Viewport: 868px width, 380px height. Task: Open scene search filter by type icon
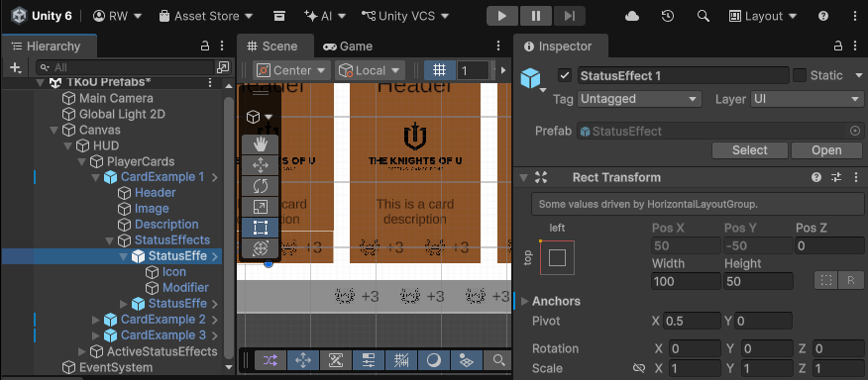223,67
